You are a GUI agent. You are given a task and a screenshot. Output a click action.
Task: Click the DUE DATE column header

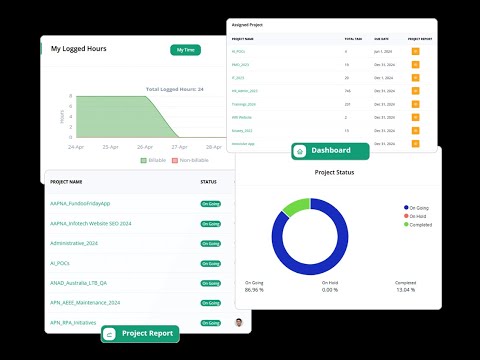click(x=381, y=39)
